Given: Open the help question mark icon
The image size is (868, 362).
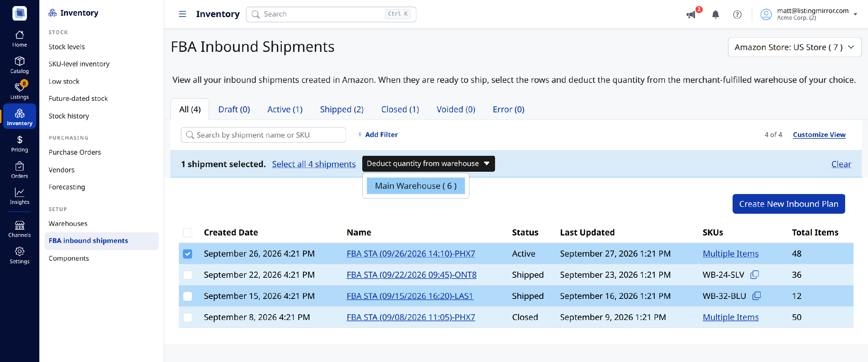Looking at the screenshot, I should (x=737, y=14).
